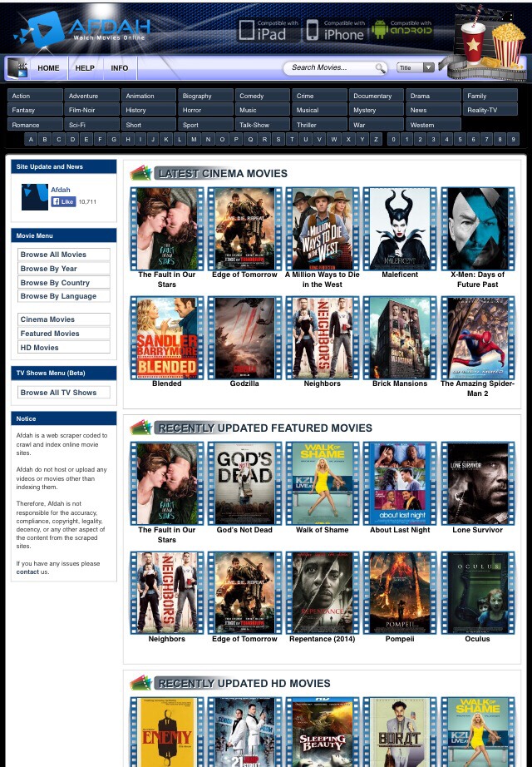Select the Reality-TV genre button
Viewport: 532px width, 767px height.
[490, 110]
